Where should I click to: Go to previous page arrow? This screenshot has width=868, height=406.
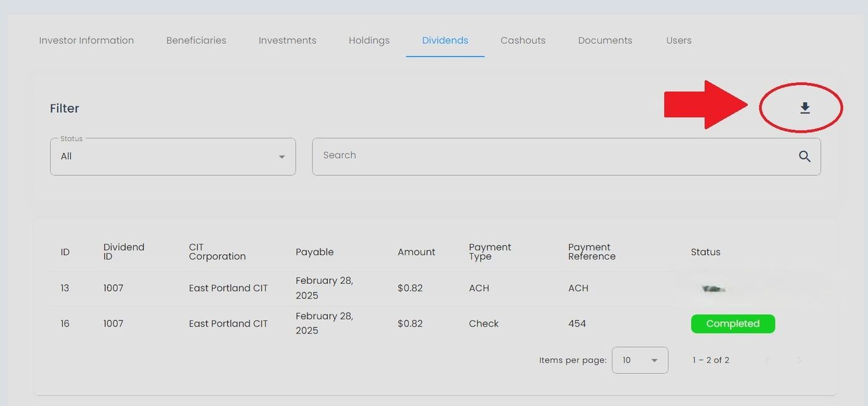point(767,360)
